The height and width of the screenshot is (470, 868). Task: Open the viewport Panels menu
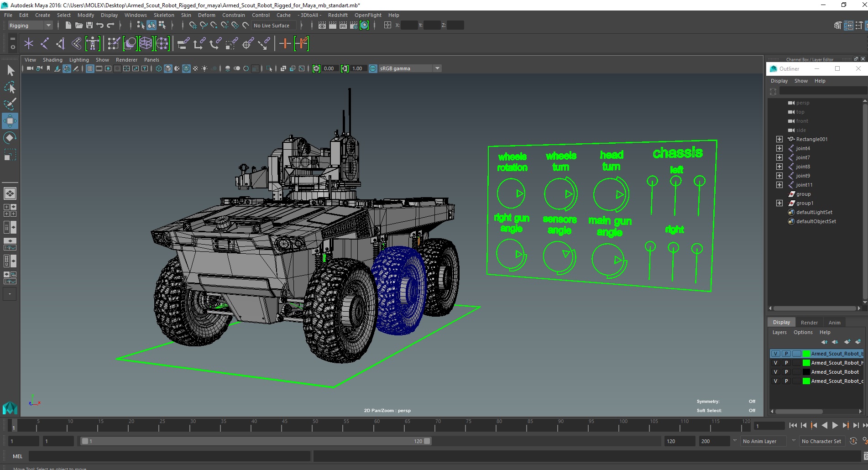pos(152,60)
